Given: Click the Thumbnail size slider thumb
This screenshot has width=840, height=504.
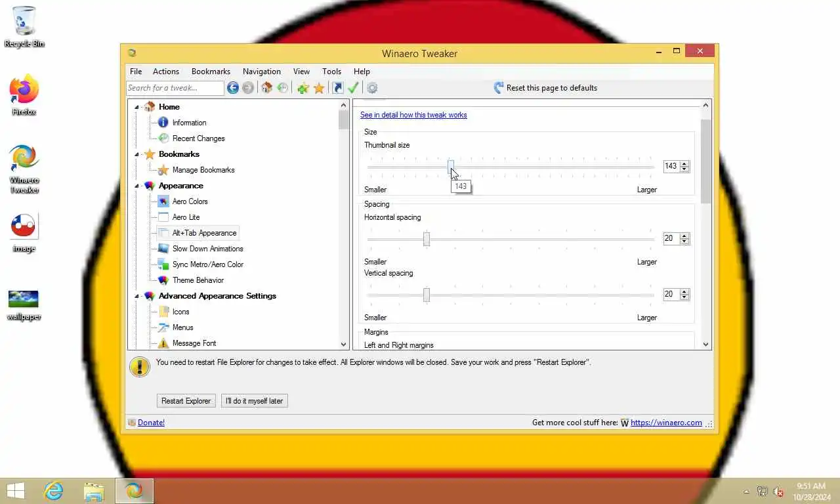Looking at the screenshot, I should pyautogui.click(x=451, y=167).
